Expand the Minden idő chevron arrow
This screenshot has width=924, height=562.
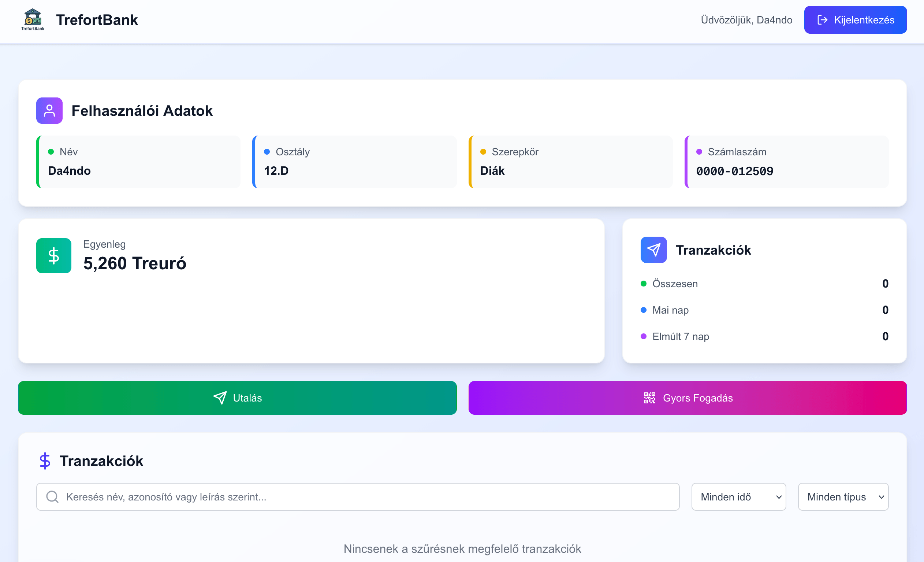point(779,496)
